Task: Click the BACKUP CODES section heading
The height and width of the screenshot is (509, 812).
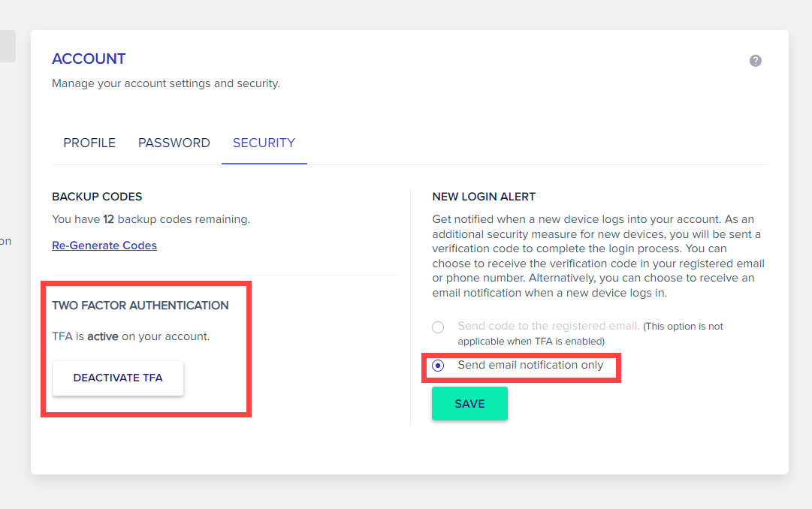Action: [97, 197]
